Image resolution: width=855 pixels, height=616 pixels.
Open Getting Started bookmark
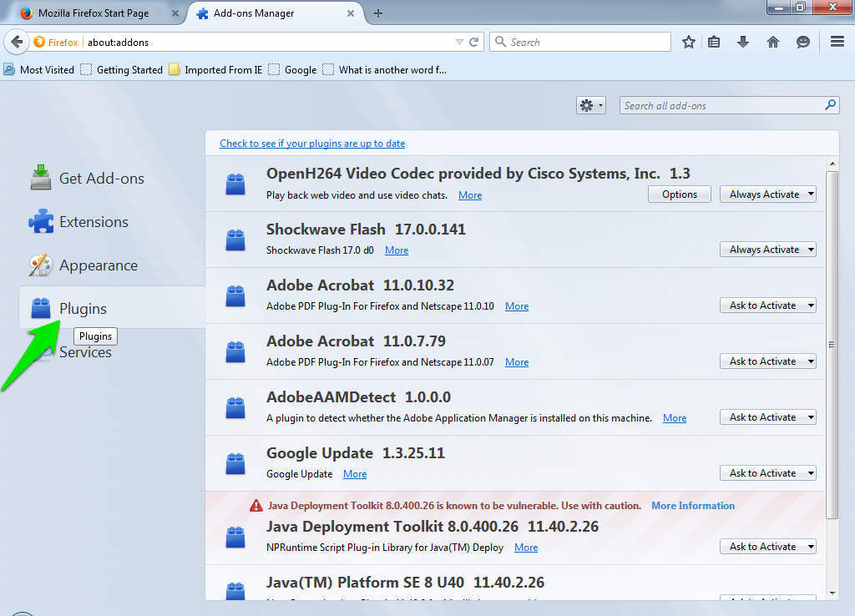(x=122, y=70)
